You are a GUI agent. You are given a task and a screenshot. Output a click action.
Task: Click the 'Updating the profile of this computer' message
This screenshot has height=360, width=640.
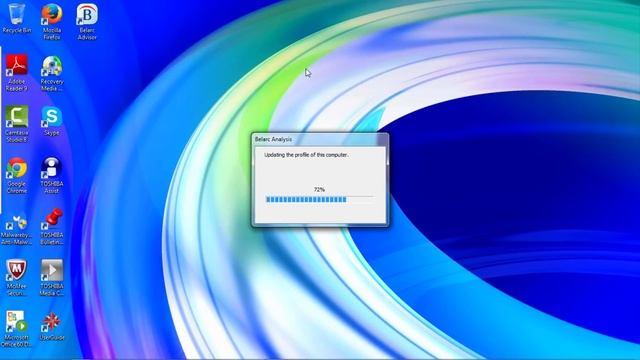[x=306, y=155]
